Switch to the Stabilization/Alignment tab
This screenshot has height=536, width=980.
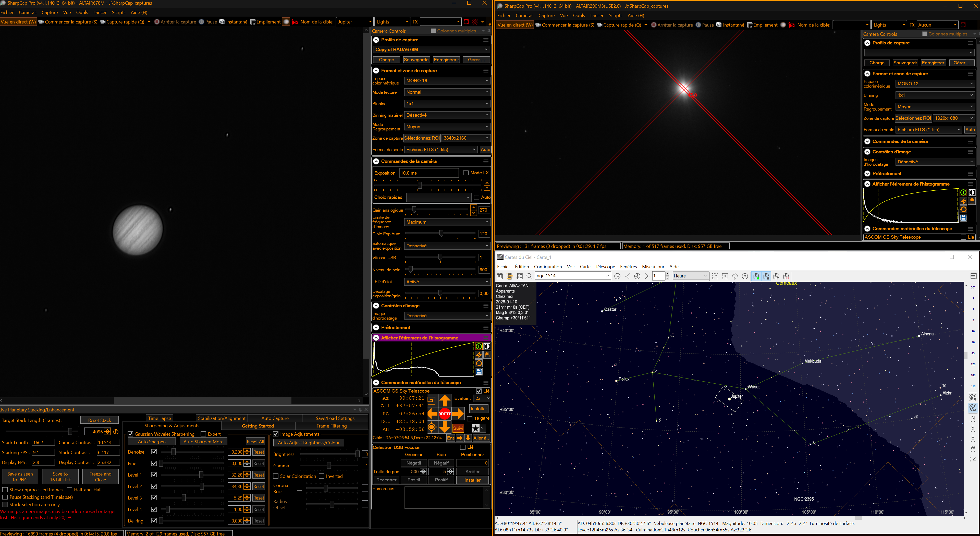coord(222,418)
